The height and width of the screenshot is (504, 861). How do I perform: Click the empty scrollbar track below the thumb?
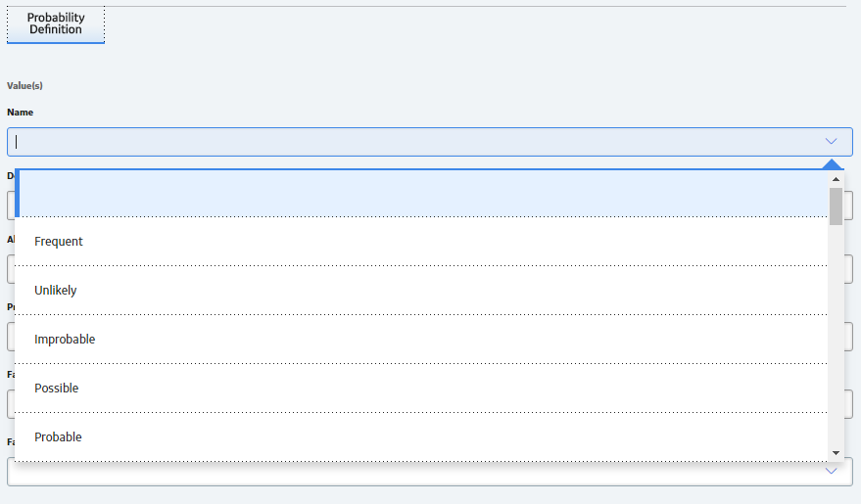point(836,336)
